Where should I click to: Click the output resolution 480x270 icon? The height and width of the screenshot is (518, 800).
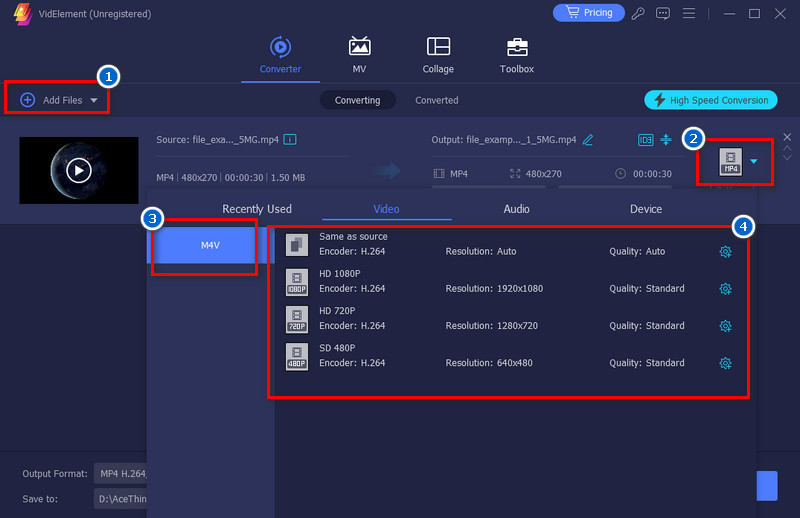(x=515, y=174)
